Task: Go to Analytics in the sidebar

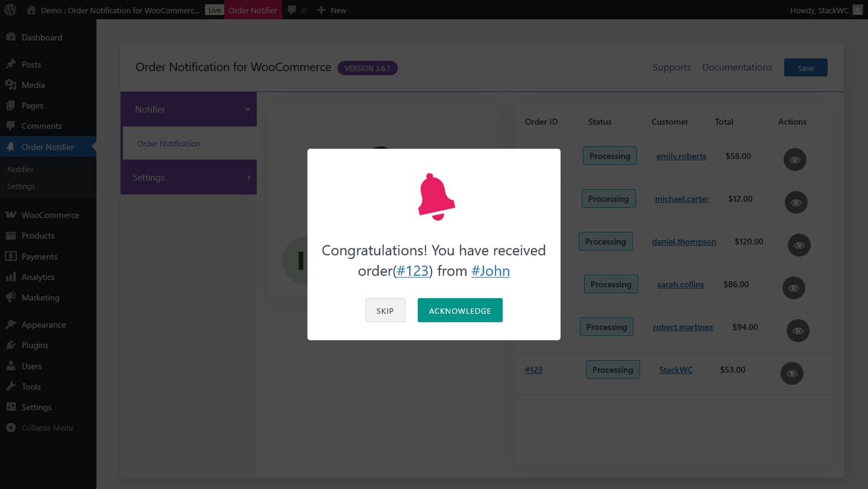Action: 38,277
